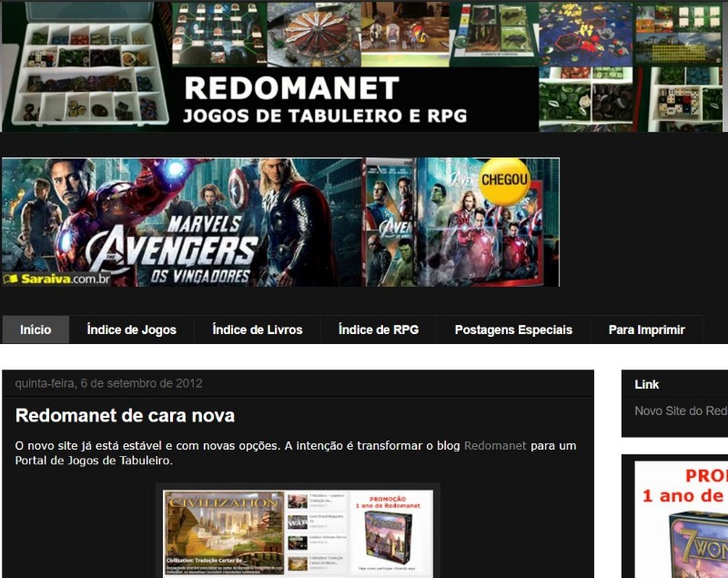Switch to Para Imprimir tab
The width and height of the screenshot is (728, 578).
point(647,330)
